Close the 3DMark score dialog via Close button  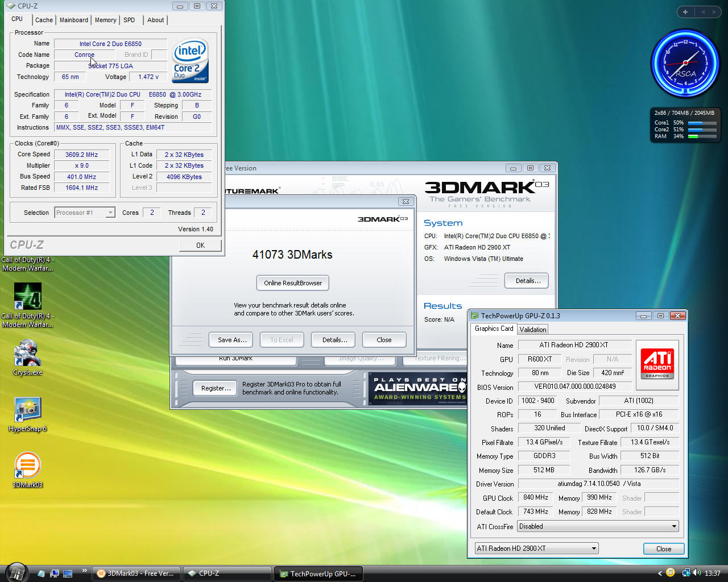[x=384, y=340]
